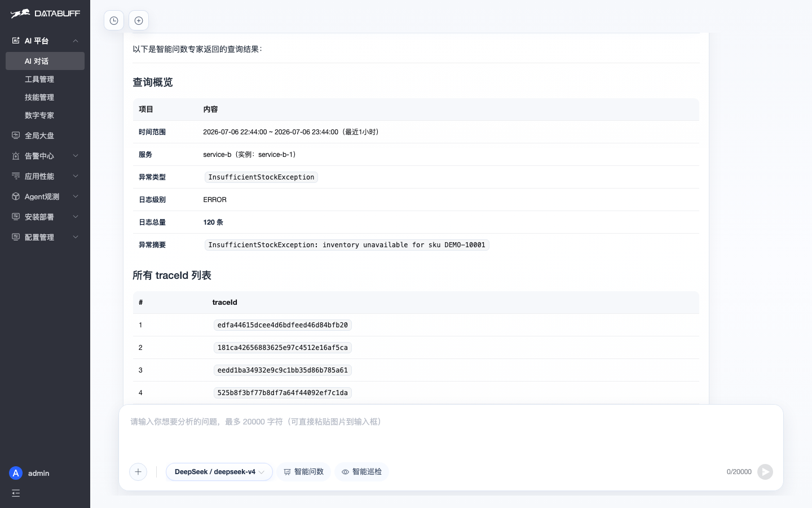The height and width of the screenshot is (508, 812).
Task: Open 全局大盘 dashboard icon in sidebar
Action: (x=16, y=135)
